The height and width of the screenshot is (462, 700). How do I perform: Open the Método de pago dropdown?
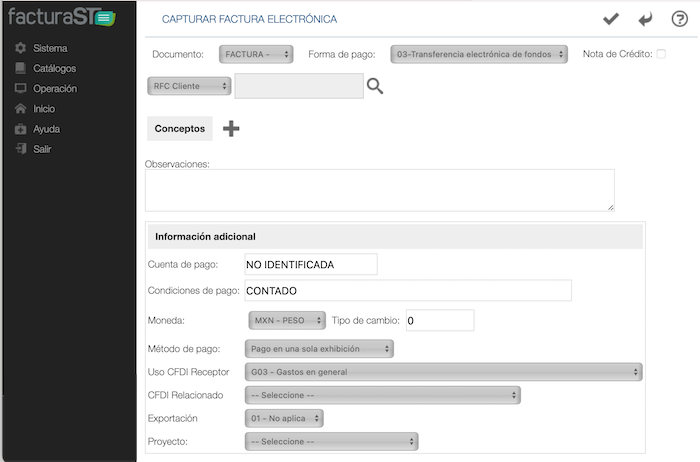[x=319, y=349]
